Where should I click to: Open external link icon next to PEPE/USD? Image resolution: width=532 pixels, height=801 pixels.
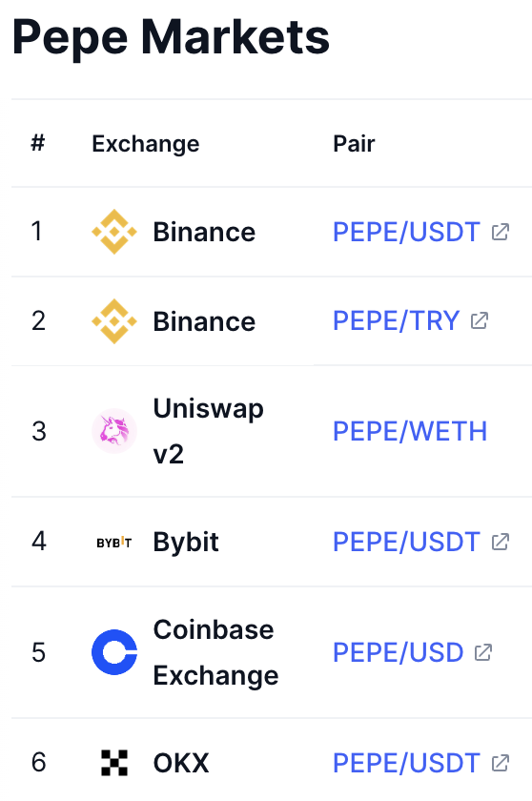(x=483, y=652)
